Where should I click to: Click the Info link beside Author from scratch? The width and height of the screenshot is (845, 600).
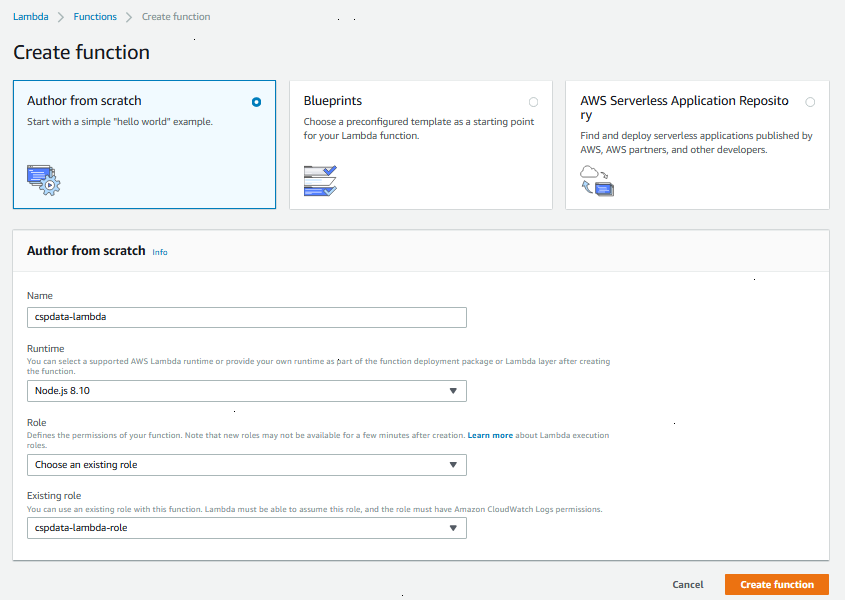(x=160, y=251)
